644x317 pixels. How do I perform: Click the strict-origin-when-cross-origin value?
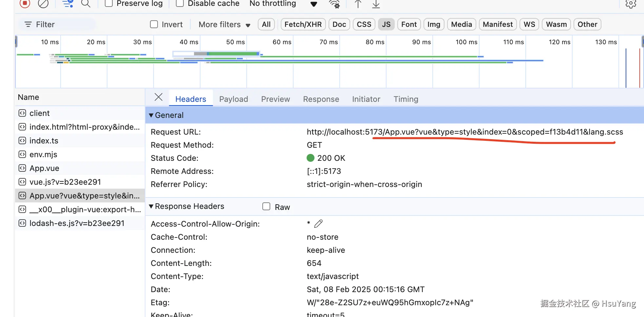[364, 184]
